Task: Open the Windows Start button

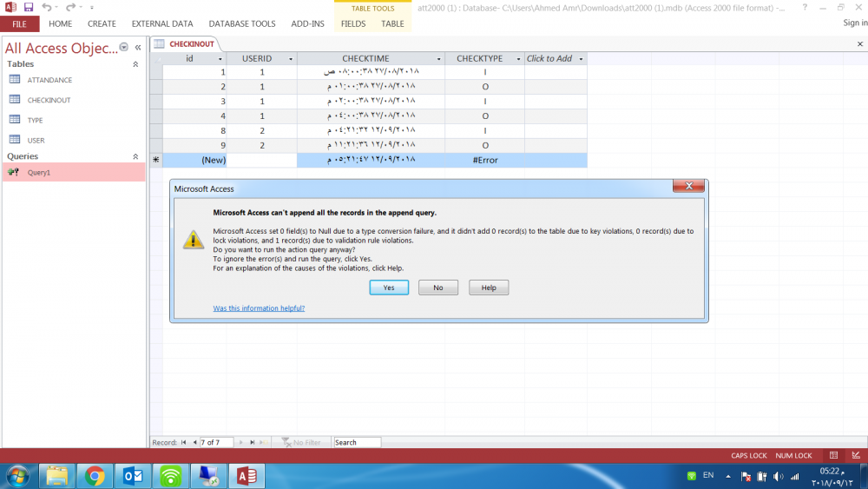Action: tap(17, 476)
